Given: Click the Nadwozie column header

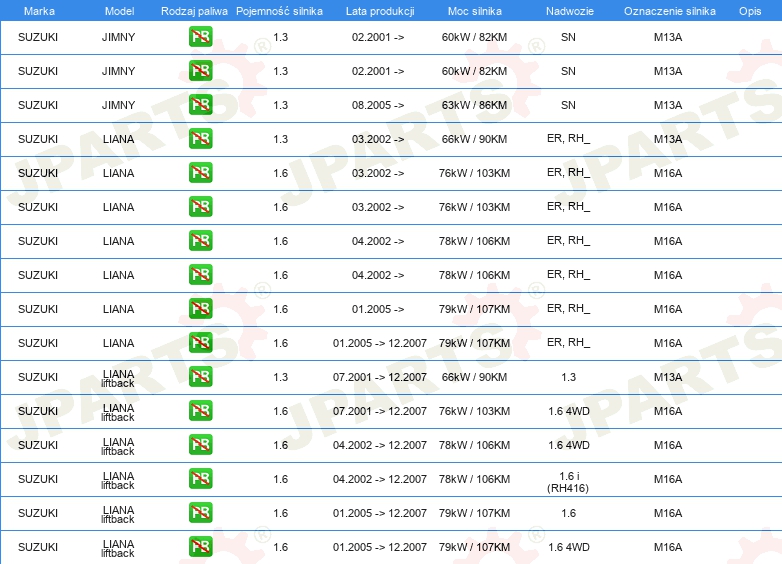Looking at the screenshot, I should [x=570, y=11].
